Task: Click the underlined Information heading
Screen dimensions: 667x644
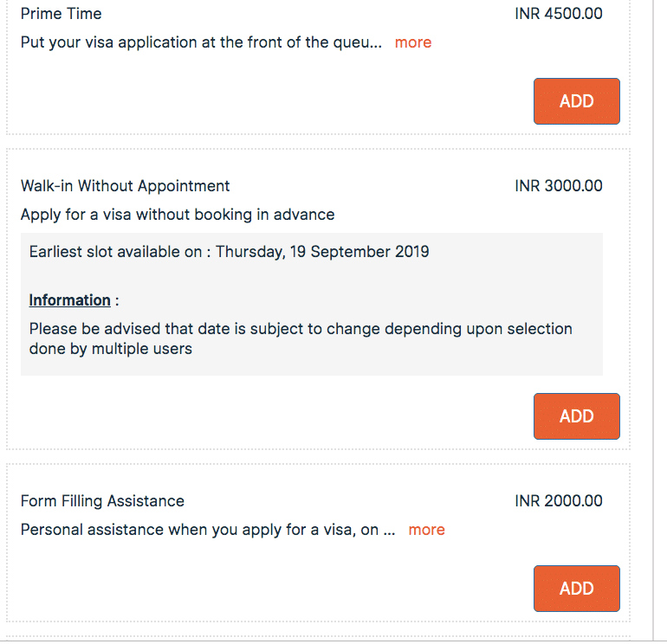Action: 69,300
